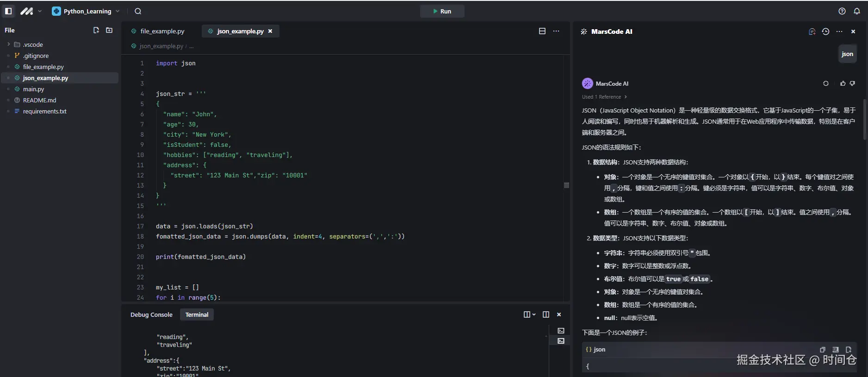This screenshot has height=377, width=868.
Task: Create a new folder in explorer
Action: click(x=109, y=30)
